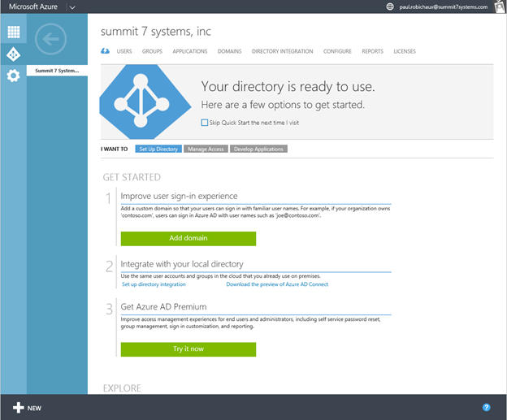Viewport: 507px width, 420px height.
Task: Click the plus NEW button
Action: [x=27, y=408]
